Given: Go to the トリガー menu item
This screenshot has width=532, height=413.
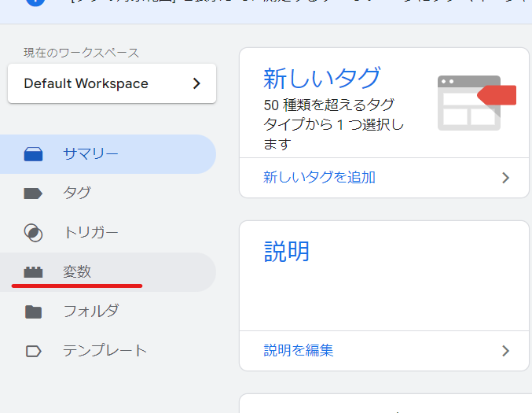Looking at the screenshot, I should (90, 233).
